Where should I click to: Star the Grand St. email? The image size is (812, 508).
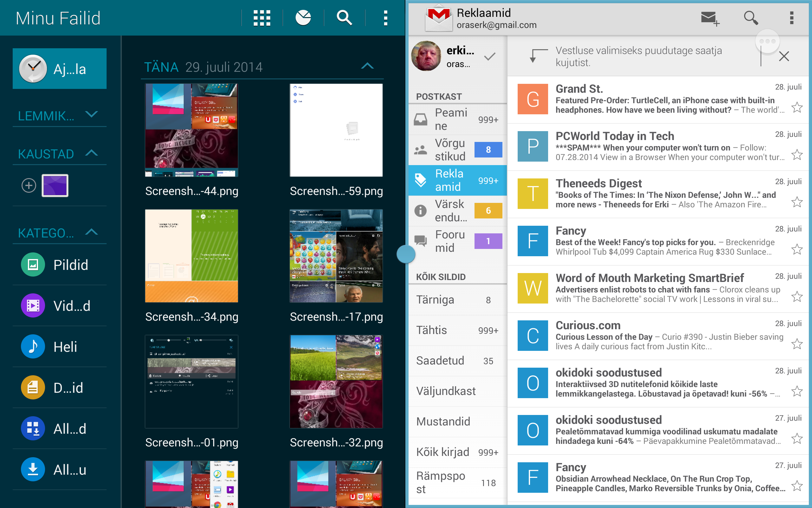coord(797,108)
